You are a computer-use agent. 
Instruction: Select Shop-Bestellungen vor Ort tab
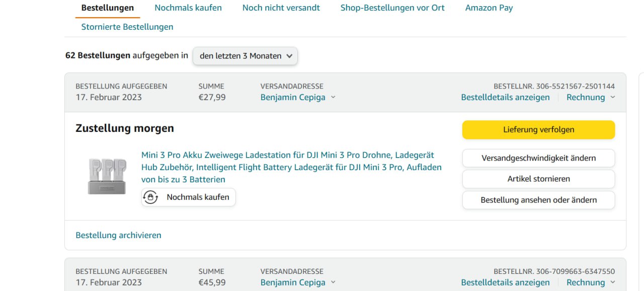click(392, 8)
